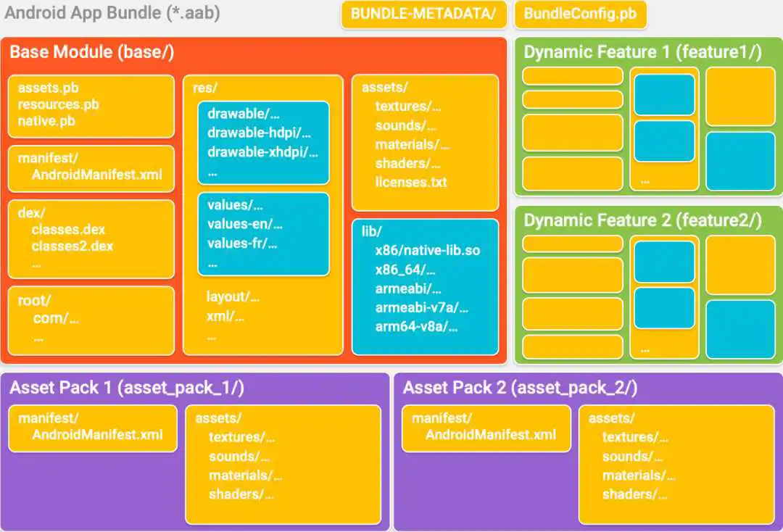This screenshot has width=783, height=532.
Task: Select arm64-v8a/ entry in lib/
Action: coord(416,326)
